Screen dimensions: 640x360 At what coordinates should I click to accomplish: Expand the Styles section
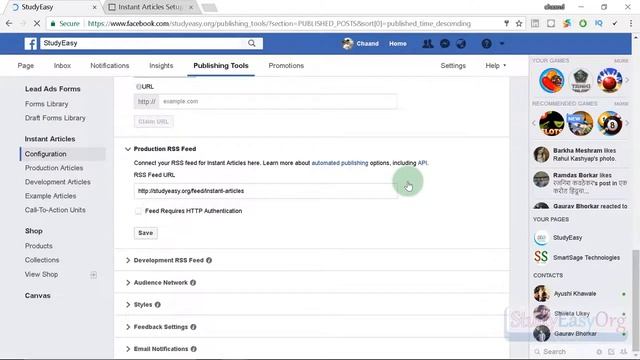(128, 304)
